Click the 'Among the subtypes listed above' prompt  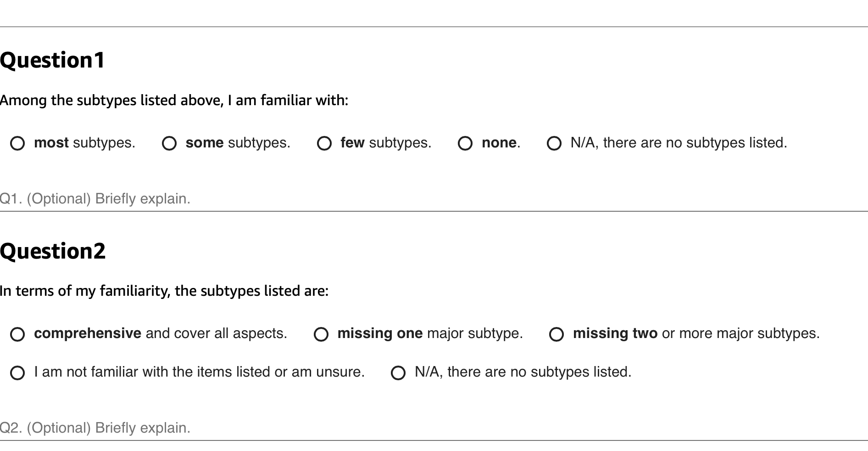tap(174, 100)
